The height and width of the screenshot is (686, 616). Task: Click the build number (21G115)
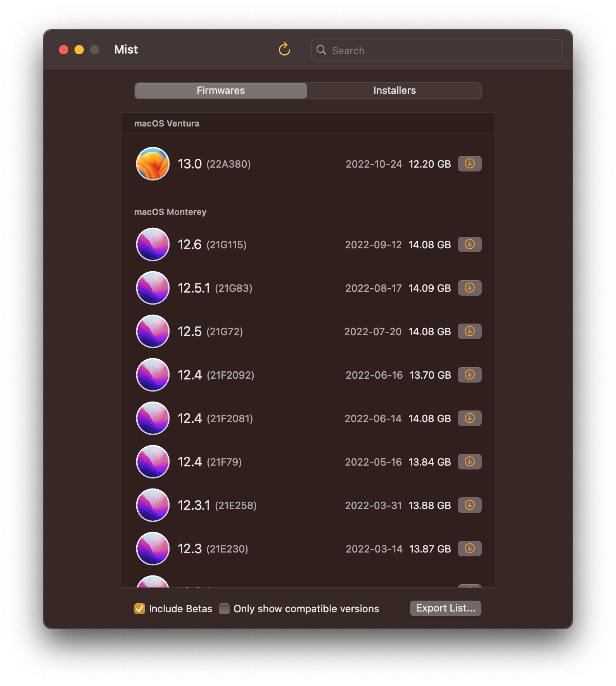point(227,245)
